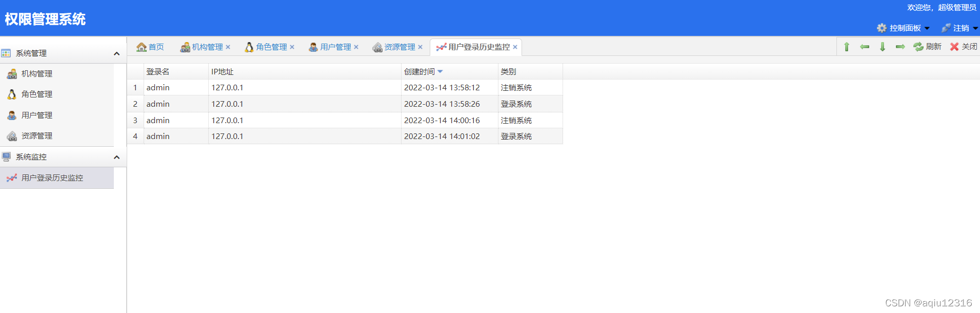Screen dimensions: 980x313
Task: Click 登录系统 cell in row 2
Action: [530, 104]
